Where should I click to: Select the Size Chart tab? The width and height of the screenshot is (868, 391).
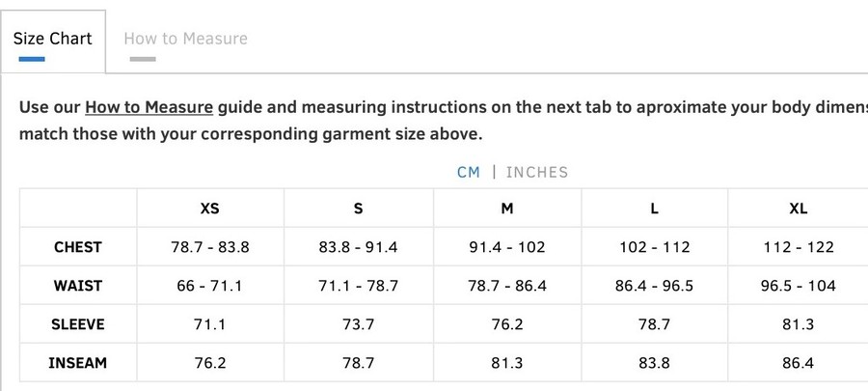(x=53, y=39)
